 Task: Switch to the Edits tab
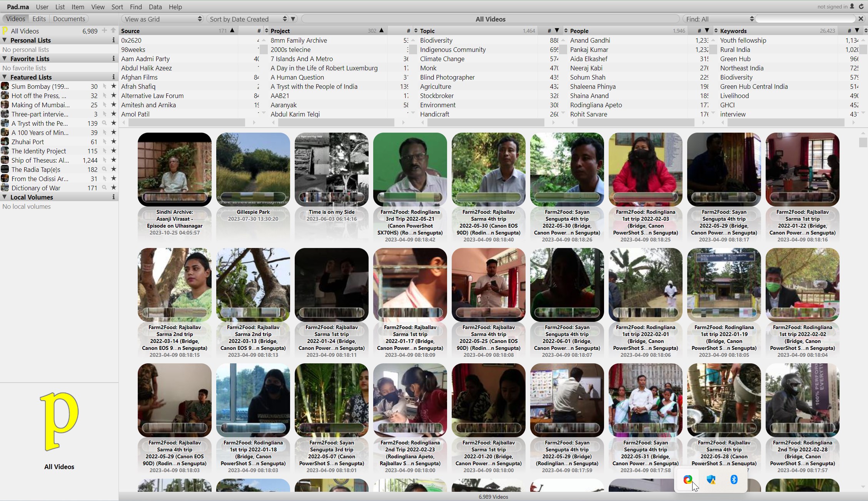[x=39, y=19]
